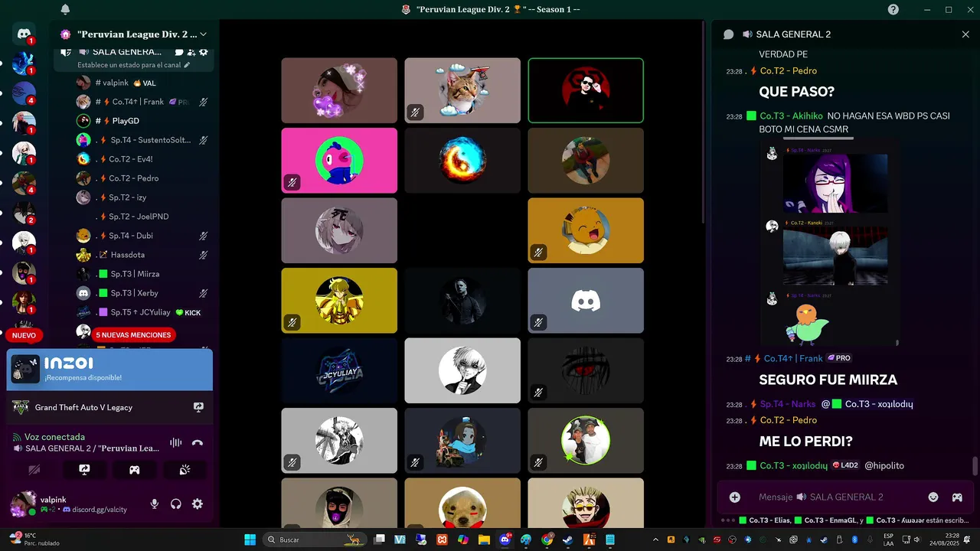Image resolution: width=980 pixels, height=551 pixels.
Task: Stream Grand Theft Auto V Legacy icon
Action: [198, 408]
